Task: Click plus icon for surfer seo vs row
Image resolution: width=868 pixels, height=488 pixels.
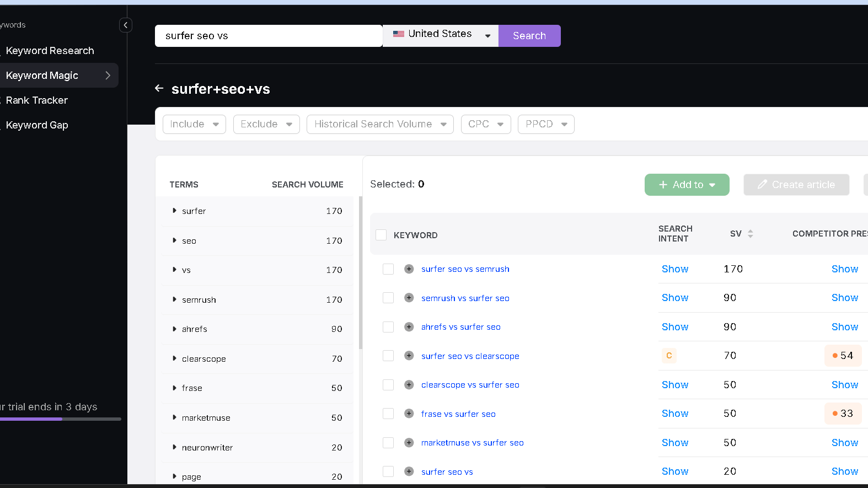Action: (x=409, y=471)
